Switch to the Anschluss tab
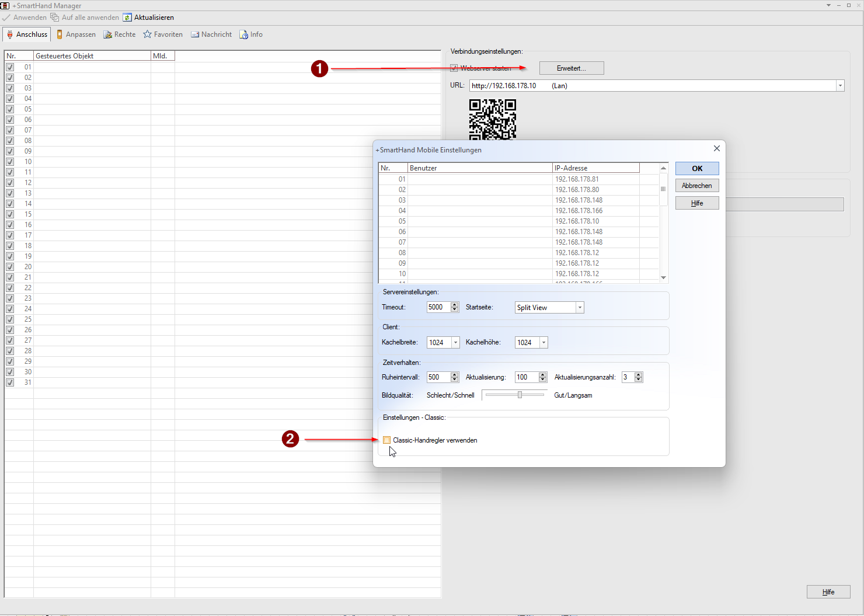The height and width of the screenshot is (616, 864). tap(27, 34)
